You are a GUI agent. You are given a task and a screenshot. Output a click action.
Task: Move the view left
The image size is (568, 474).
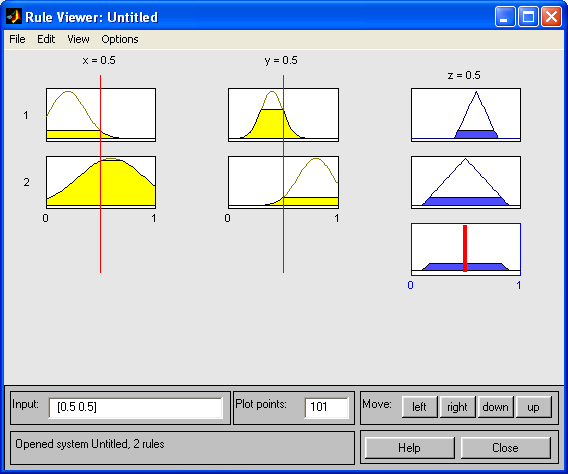point(419,407)
